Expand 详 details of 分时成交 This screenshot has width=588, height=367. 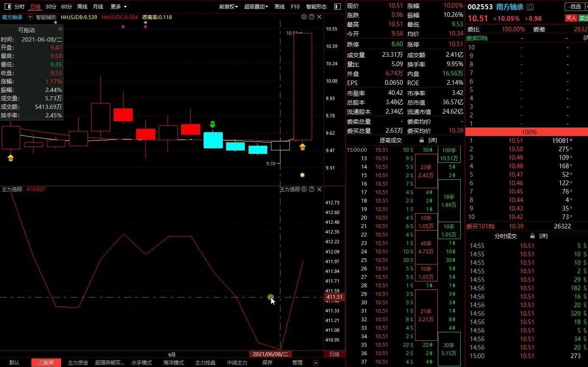543,236
